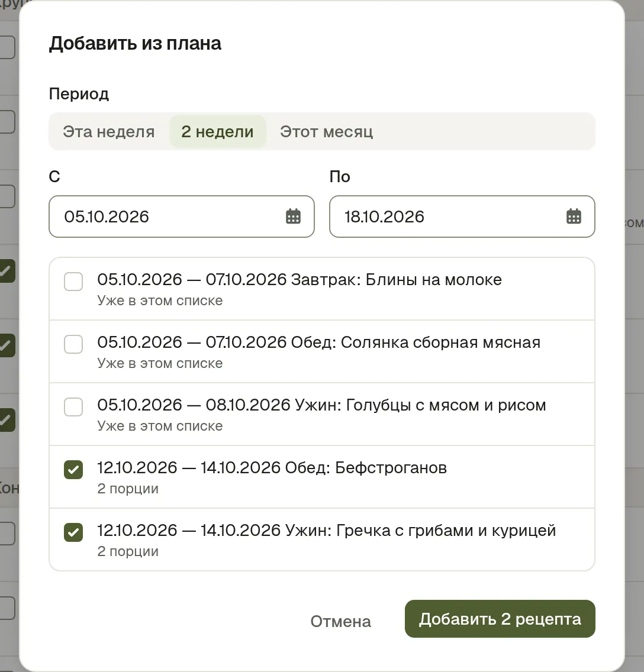Check the Голубцы с мясом и рисом checkbox
Image resolution: width=644 pixels, height=672 pixels.
tap(73, 407)
